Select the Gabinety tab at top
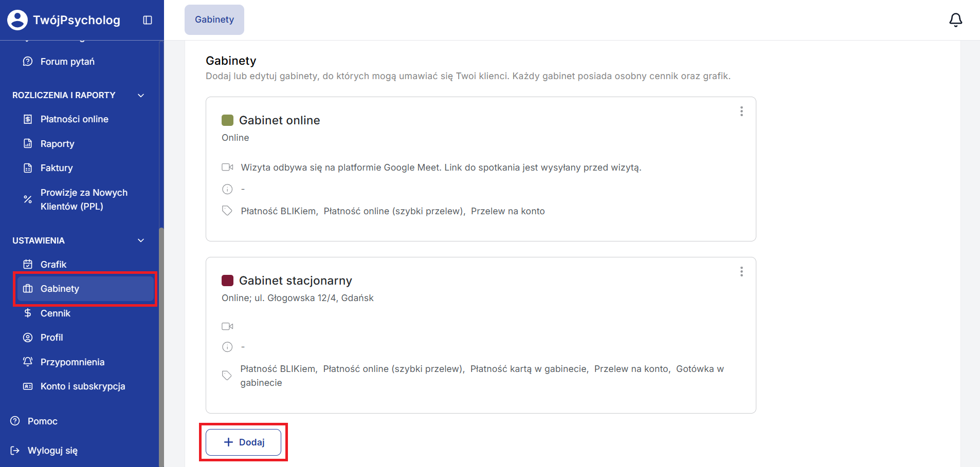The image size is (980, 467). click(x=214, y=20)
